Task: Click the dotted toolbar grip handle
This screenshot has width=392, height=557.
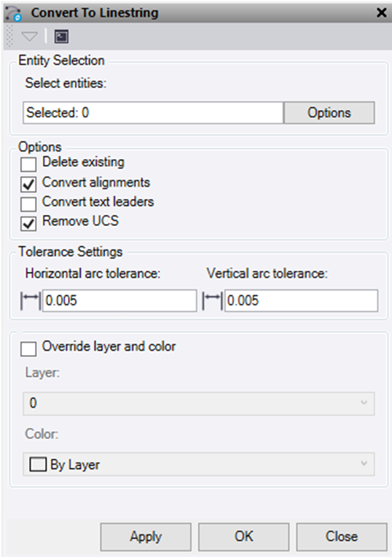Action: 10,36
